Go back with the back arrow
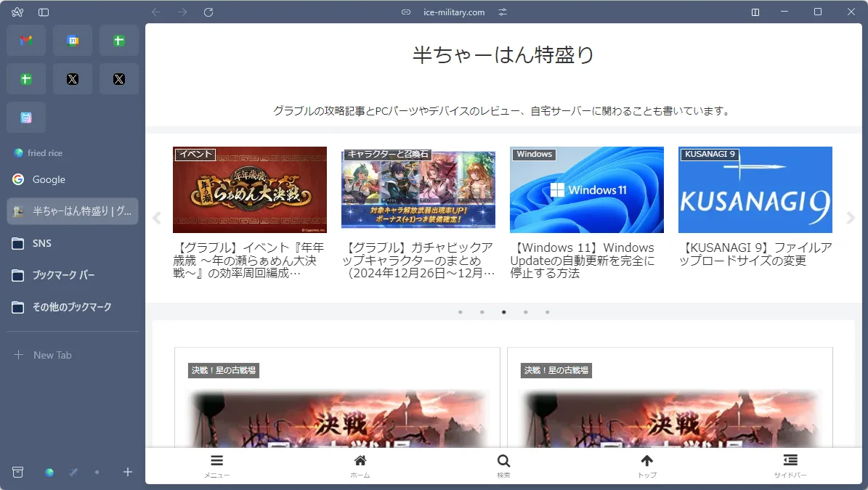Screen dimensions: 868x490 pyautogui.click(x=156, y=12)
